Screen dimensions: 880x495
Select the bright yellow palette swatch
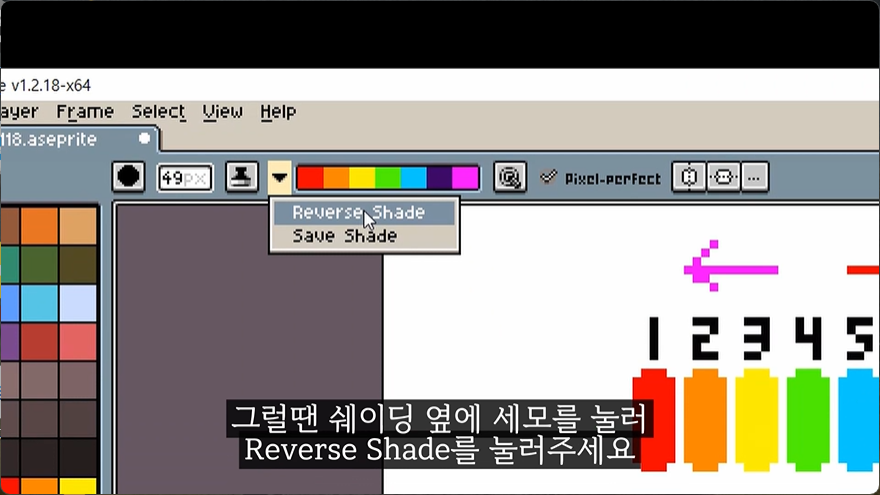[78, 486]
